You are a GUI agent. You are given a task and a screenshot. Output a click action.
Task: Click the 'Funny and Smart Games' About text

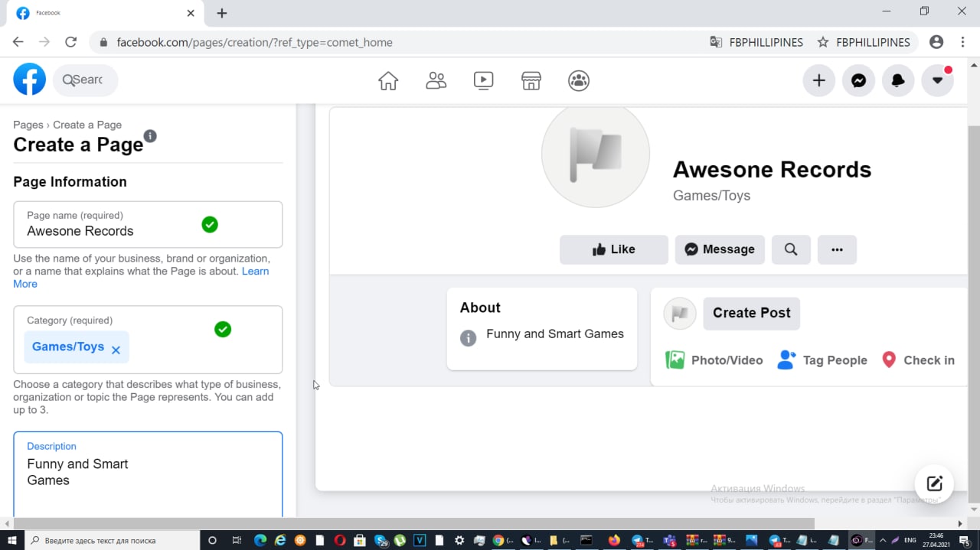tap(555, 334)
